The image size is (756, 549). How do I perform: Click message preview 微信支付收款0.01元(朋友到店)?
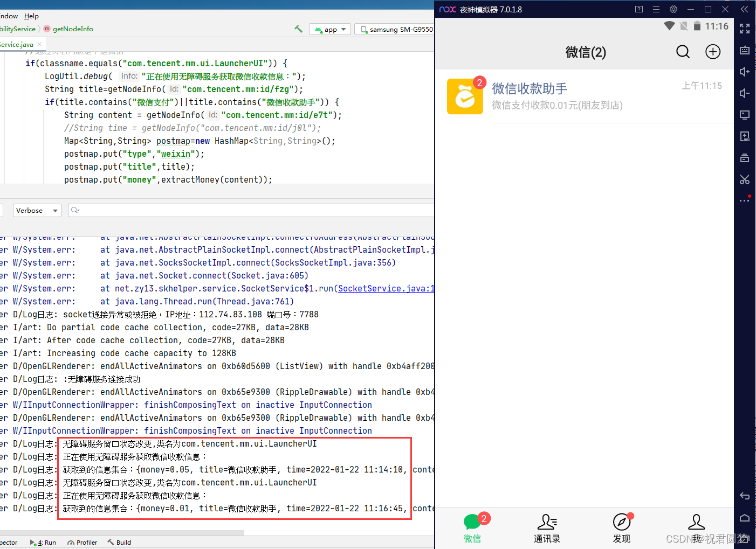pyautogui.click(x=557, y=105)
